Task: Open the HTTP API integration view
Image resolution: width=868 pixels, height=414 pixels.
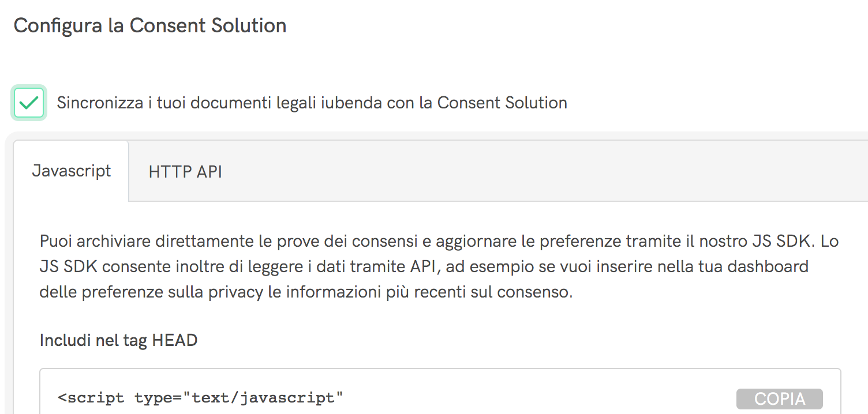Action: click(x=184, y=171)
